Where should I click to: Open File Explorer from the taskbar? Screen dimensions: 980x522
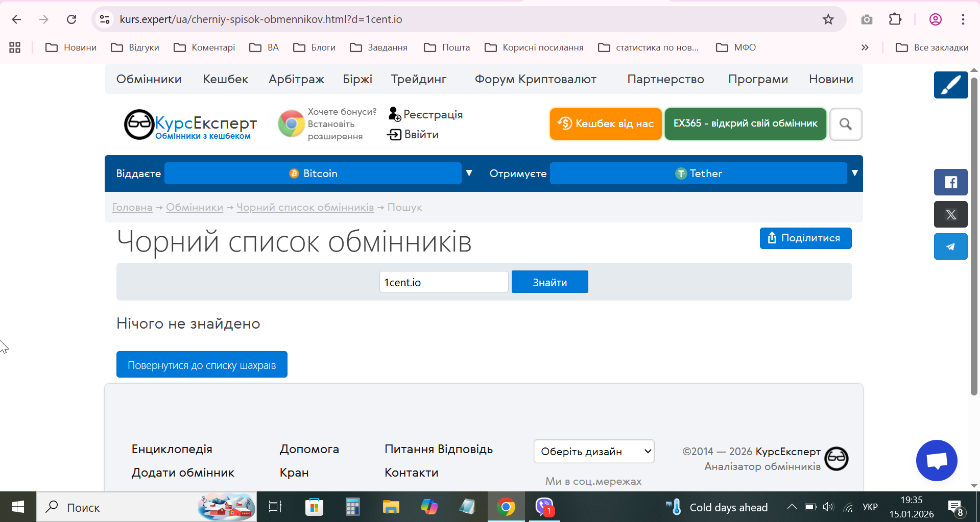point(391,507)
